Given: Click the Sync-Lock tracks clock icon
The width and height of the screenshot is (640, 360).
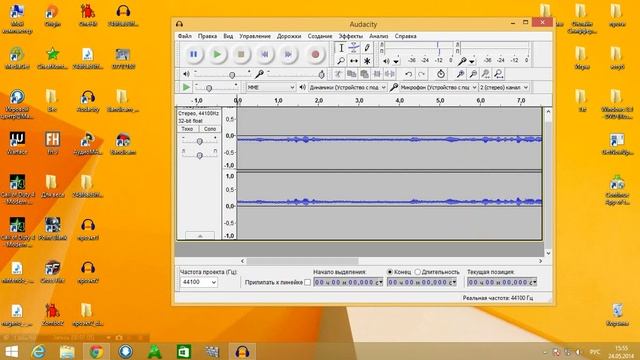Looking at the screenshot, I should tap(440, 74).
